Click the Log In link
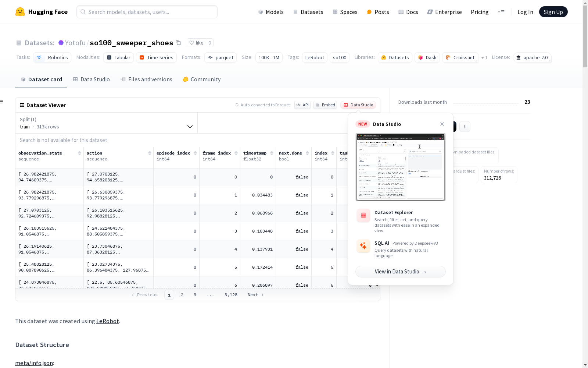Screen dimensions: 588x368 [525, 12]
